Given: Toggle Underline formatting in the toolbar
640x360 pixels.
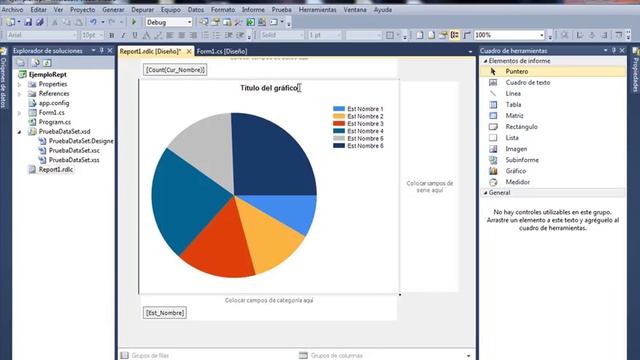Looking at the screenshot, I should (x=135, y=36).
